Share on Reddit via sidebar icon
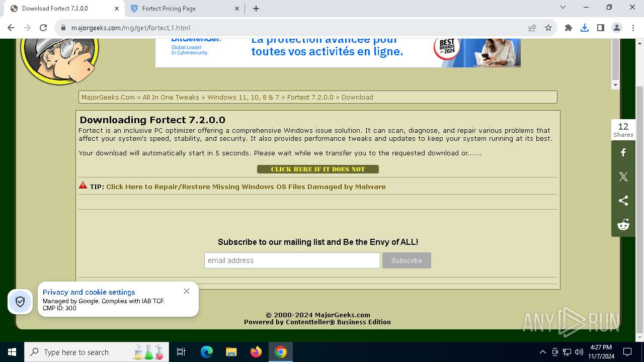The height and width of the screenshot is (362, 644). 623,224
